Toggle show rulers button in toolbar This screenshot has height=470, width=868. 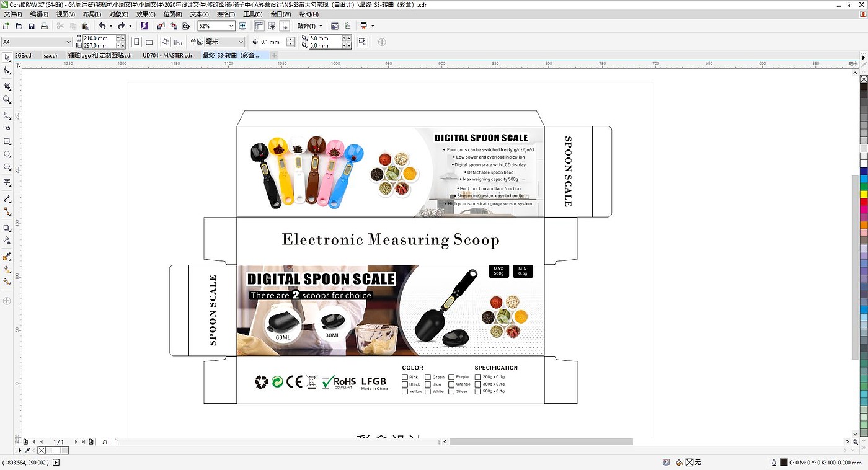coord(259,26)
